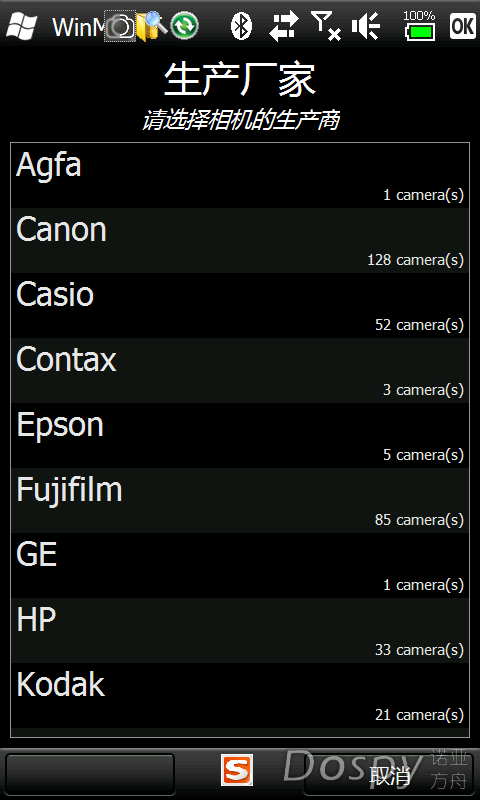Screen dimensions: 480x800
Task: Select Kodak from the list
Action: pyautogui.click(x=240, y=695)
